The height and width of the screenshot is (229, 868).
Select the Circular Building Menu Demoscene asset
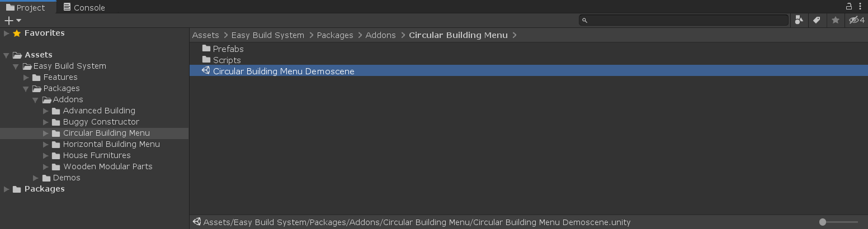[x=284, y=71]
